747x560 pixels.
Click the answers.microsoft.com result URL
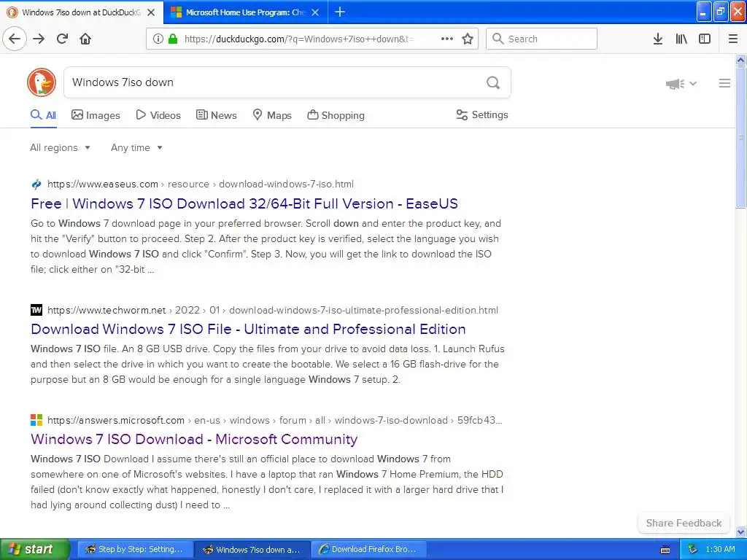(x=275, y=420)
